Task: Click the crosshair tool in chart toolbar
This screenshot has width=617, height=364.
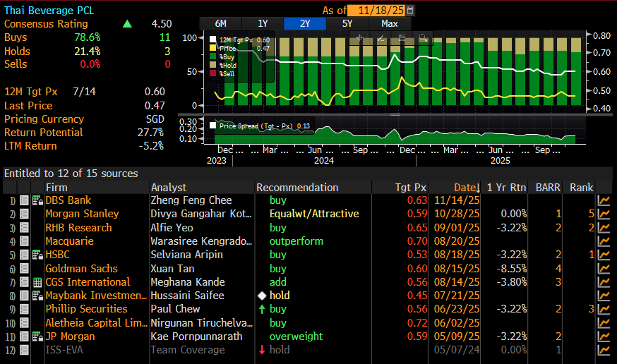Action: [x=359, y=38]
